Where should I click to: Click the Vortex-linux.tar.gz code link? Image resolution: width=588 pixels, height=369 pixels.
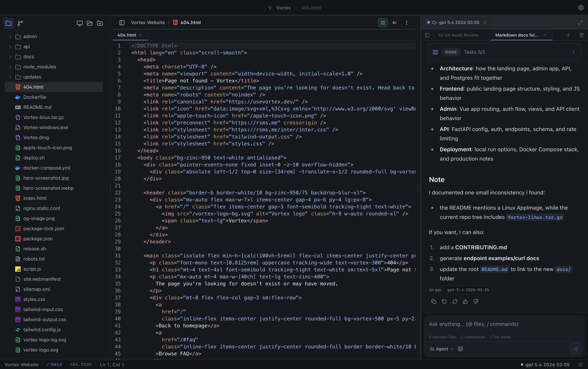click(535, 217)
